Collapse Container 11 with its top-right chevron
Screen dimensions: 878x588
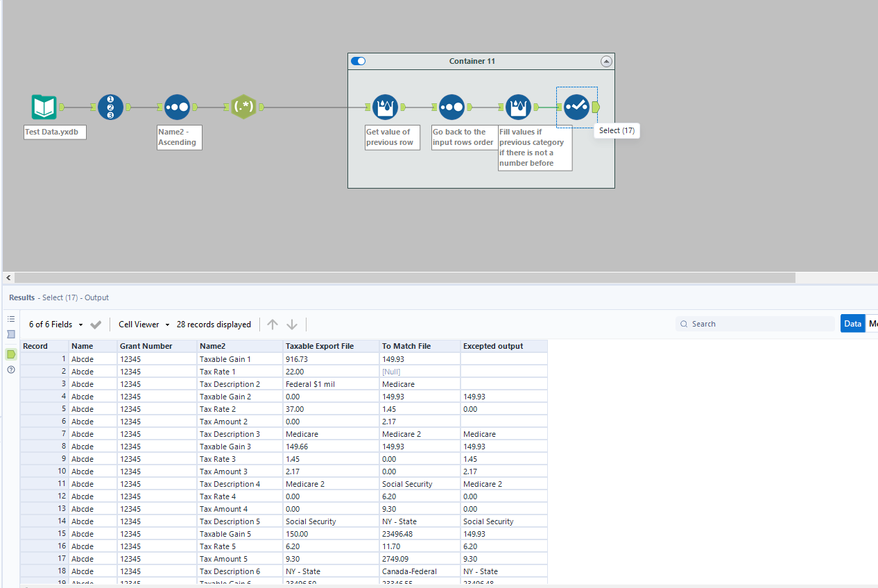coord(606,61)
